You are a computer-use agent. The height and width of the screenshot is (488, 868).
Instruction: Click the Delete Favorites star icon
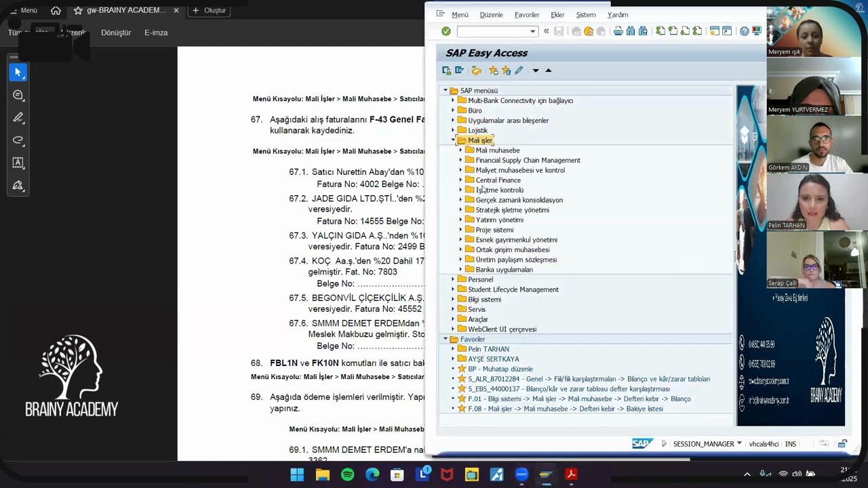tap(506, 70)
